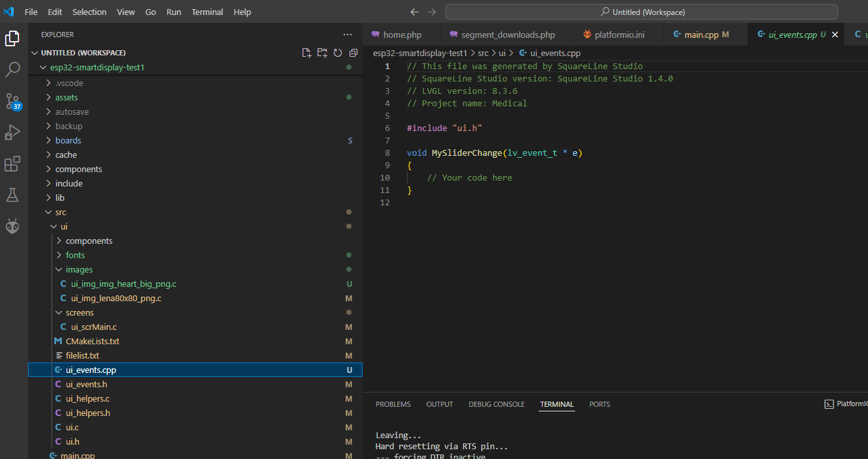Switch to the platformio.ini tab
This screenshot has height=459, width=868.
point(619,35)
